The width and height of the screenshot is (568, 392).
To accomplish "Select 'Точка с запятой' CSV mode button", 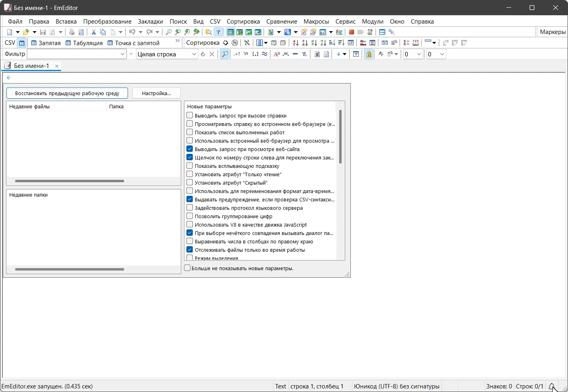I will pos(134,43).
